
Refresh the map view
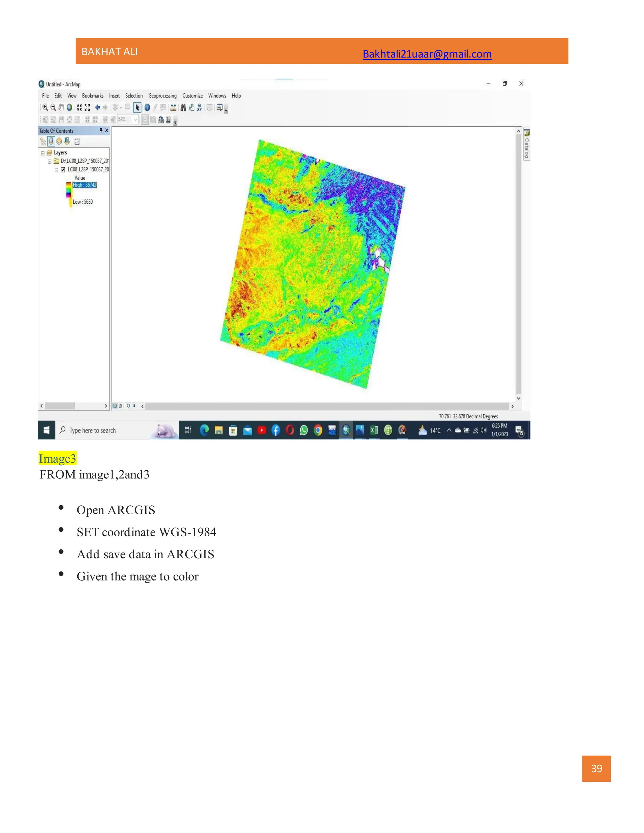click(x=128, y=406)
